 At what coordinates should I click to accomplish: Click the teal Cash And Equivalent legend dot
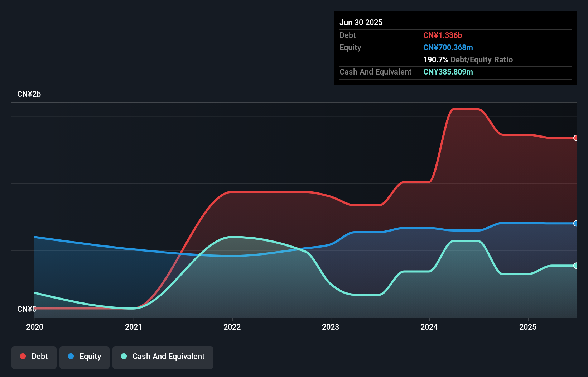pyautogui.click(x=124, y=356)
